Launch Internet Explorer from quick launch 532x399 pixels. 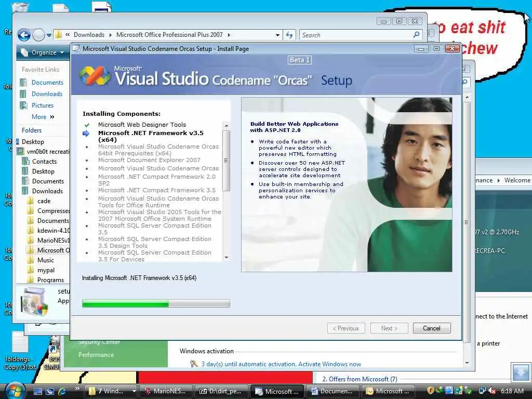coord(62,391)
